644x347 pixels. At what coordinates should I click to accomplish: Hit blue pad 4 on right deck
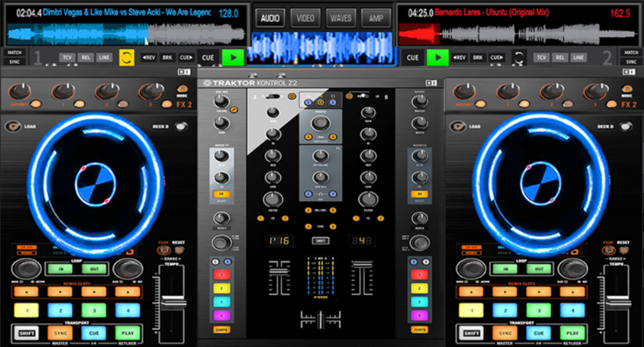point(572,310)
